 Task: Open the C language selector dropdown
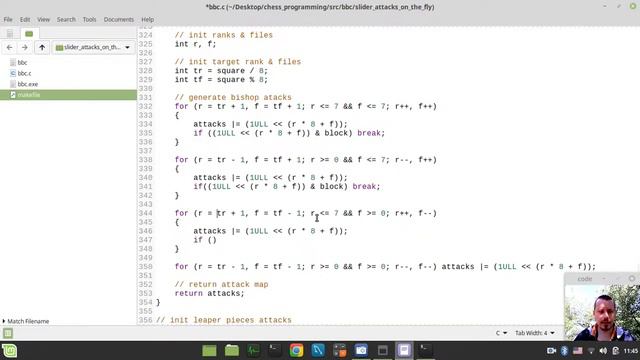click(x=501, y=333)
